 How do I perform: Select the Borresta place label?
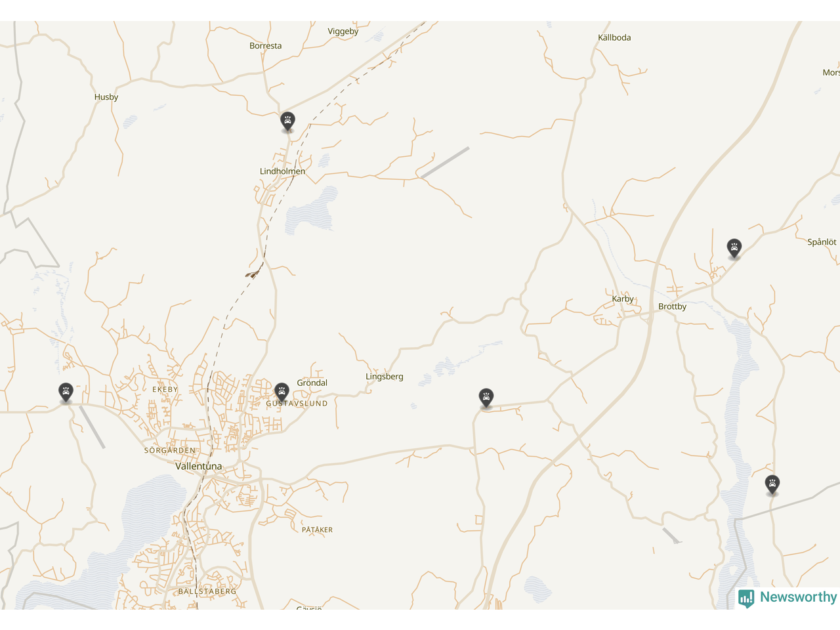266,46
